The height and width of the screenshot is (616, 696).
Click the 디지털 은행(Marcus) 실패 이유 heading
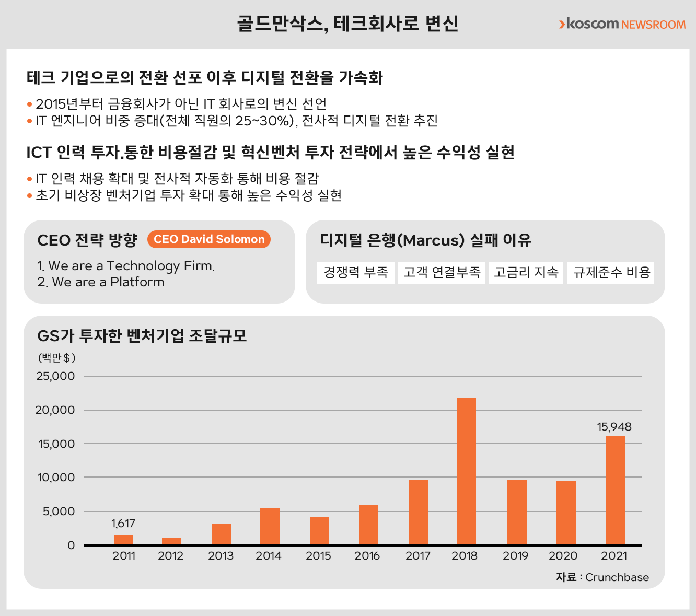(x=425, y=240)
